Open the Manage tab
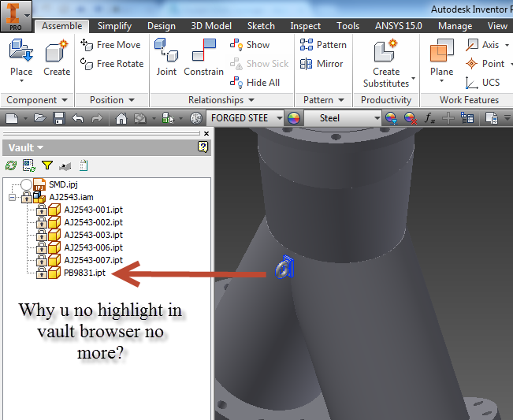This screenshot has height=420, width=513. [x=455, y=26]
